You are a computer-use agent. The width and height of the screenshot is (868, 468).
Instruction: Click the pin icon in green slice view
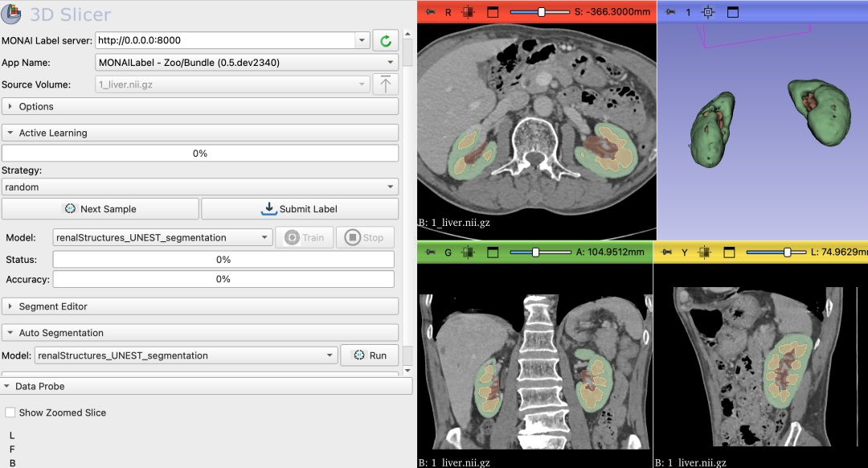click(430, 252)
